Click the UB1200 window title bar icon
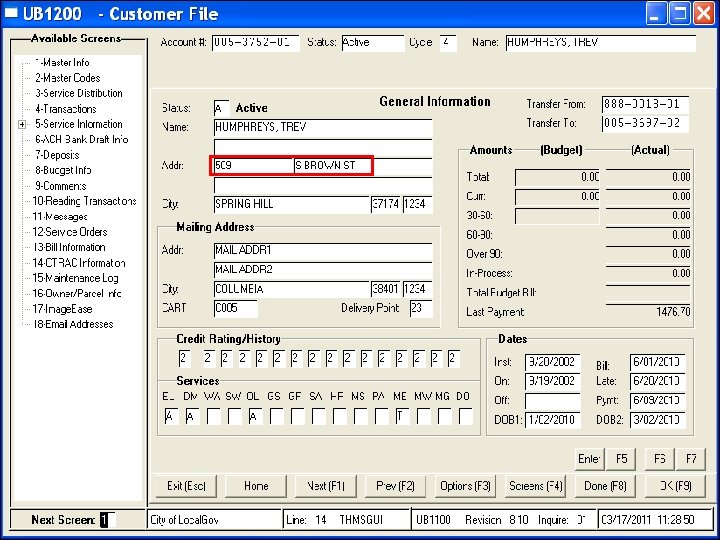Image resolution: width=720 pixels, height=540 pixels. [x=12, y=14]
